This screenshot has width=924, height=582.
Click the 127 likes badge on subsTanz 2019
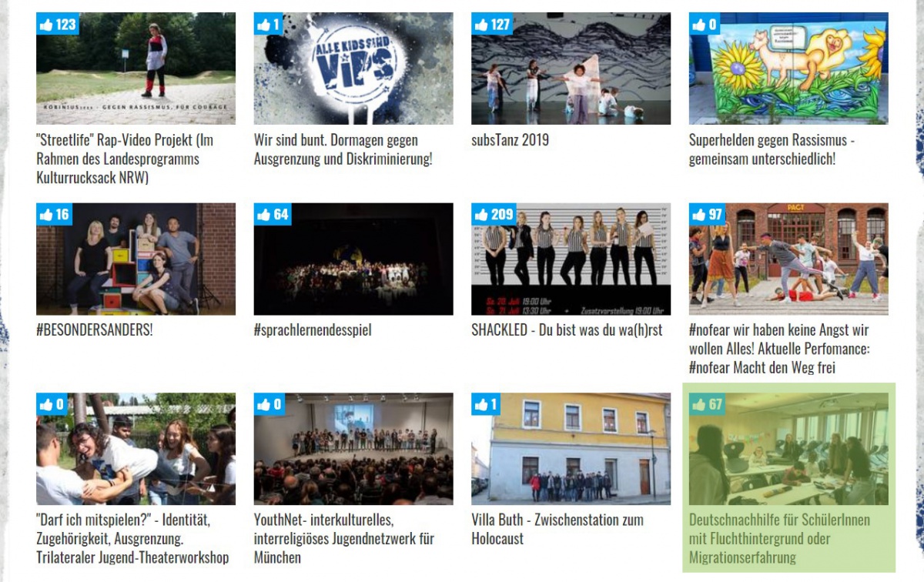(x=493, y=24)
